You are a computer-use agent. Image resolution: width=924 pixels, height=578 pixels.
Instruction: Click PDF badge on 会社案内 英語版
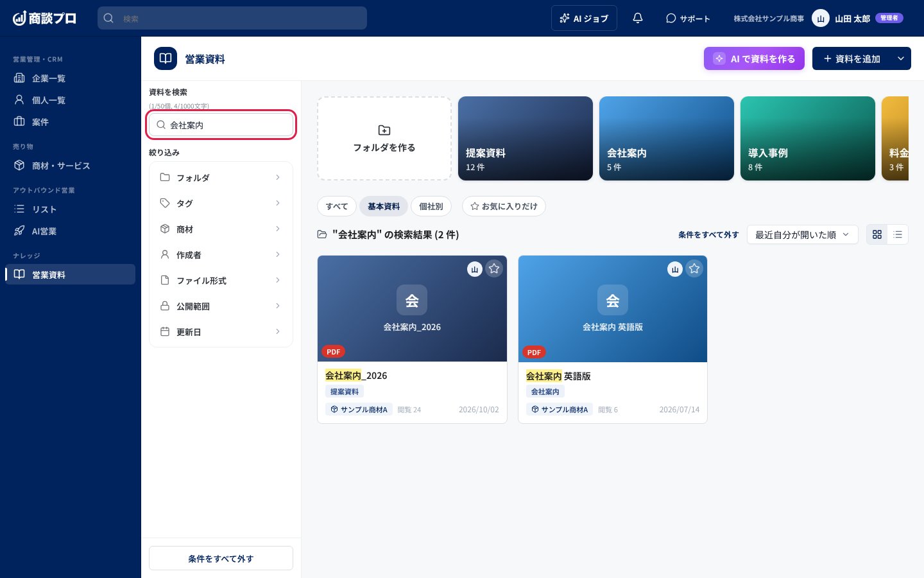[534, 352]
